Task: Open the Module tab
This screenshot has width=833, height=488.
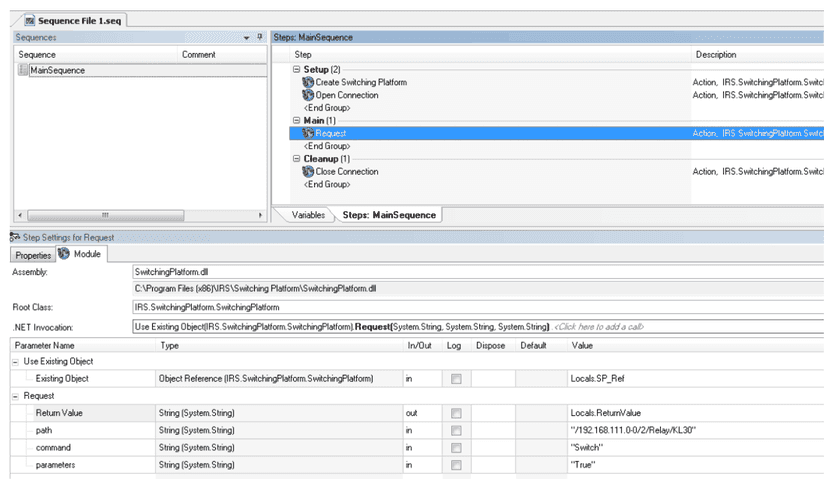Action: [82, 254]
